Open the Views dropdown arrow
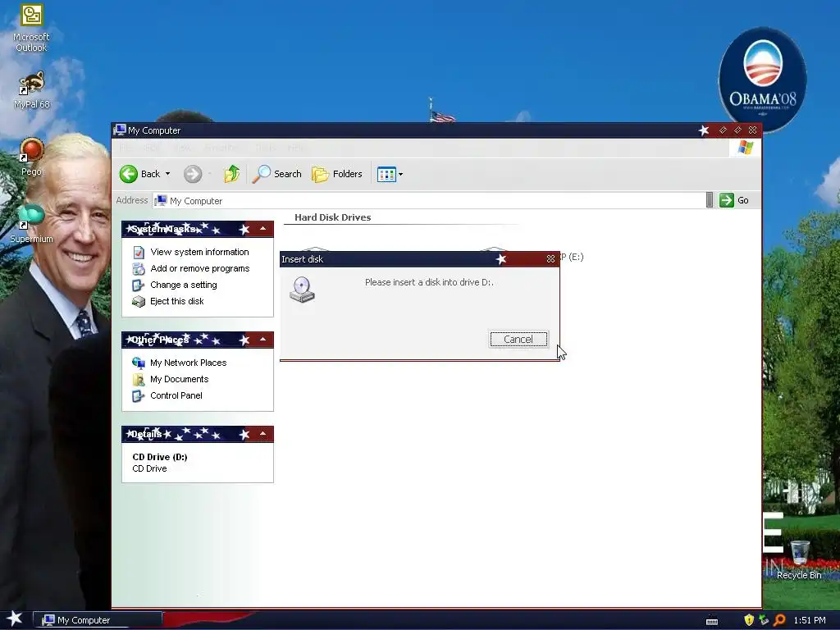The width and height of the screenshot is (840, 630). point(400,174)
